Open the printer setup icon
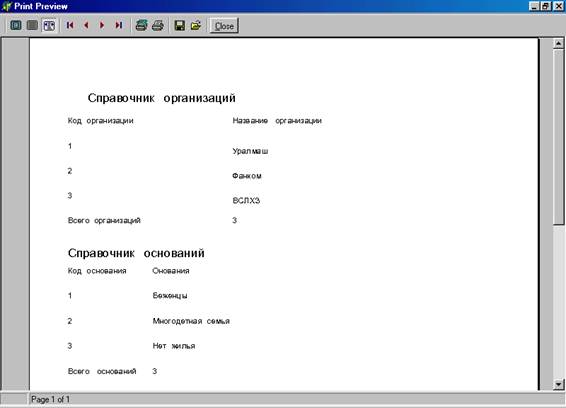This screenshot has width=566, height=408. (142, 25)
